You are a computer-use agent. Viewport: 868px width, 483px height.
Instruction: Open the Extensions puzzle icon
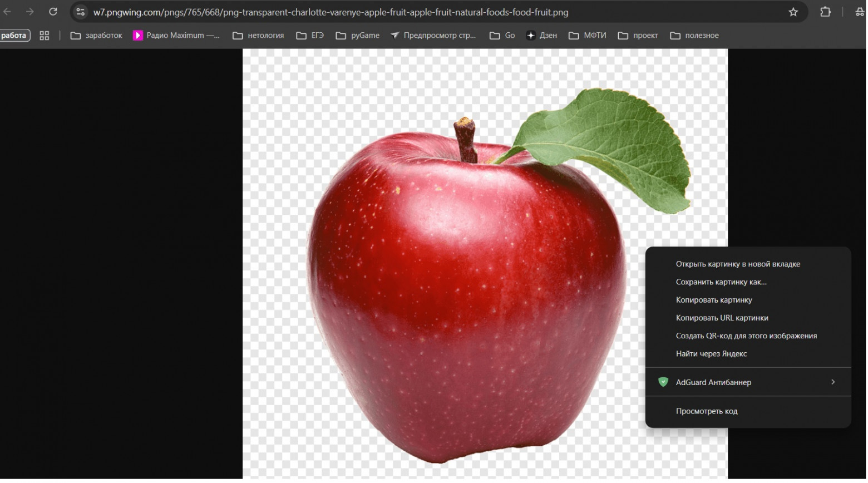click(x=826, y=12)
